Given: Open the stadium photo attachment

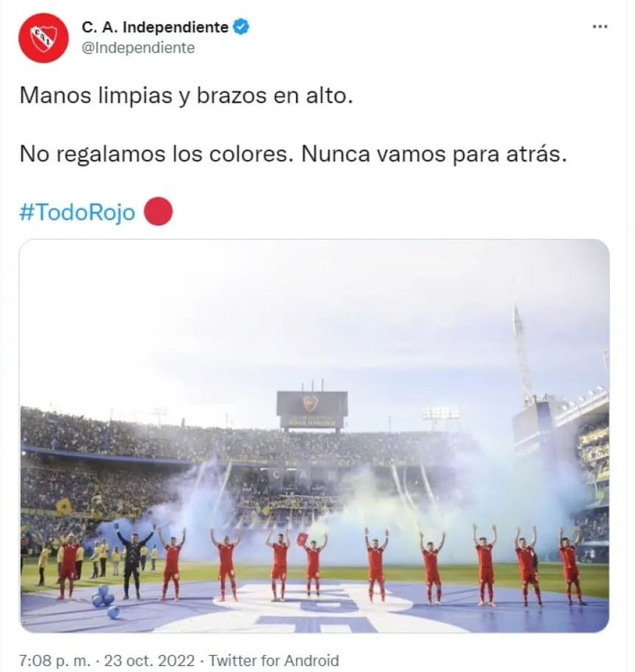Looking at the screenshot, I should pos(314,436).
